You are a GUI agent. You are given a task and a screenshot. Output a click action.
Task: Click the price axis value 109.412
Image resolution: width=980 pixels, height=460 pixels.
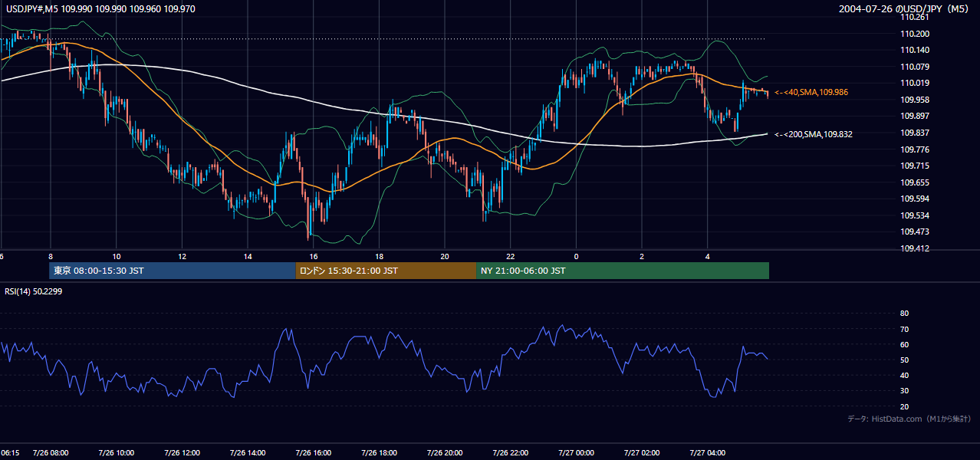(x=915, y=248)
